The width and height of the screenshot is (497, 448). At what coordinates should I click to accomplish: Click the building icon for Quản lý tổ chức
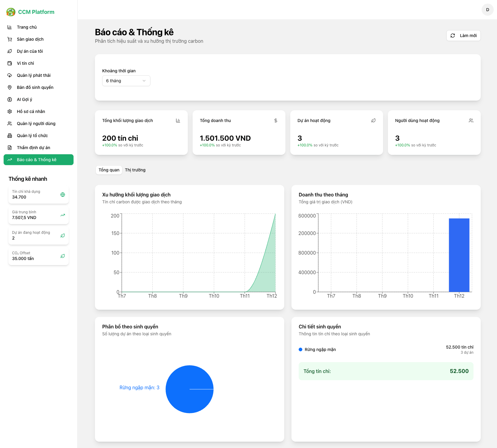[10, 136]
